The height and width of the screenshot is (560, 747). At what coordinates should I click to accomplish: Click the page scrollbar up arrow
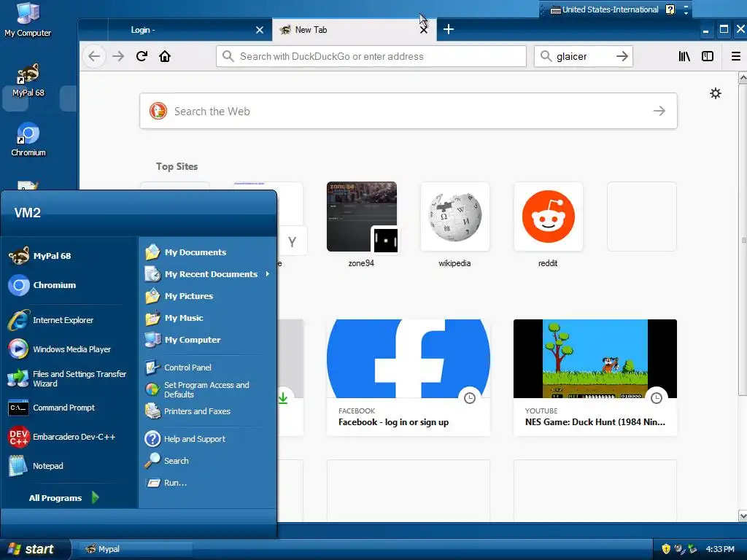pyautogui.click(x=742, y=77)
